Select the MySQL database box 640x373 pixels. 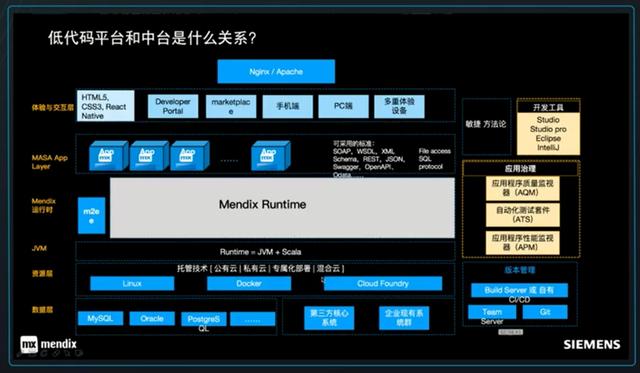point(100,318)
